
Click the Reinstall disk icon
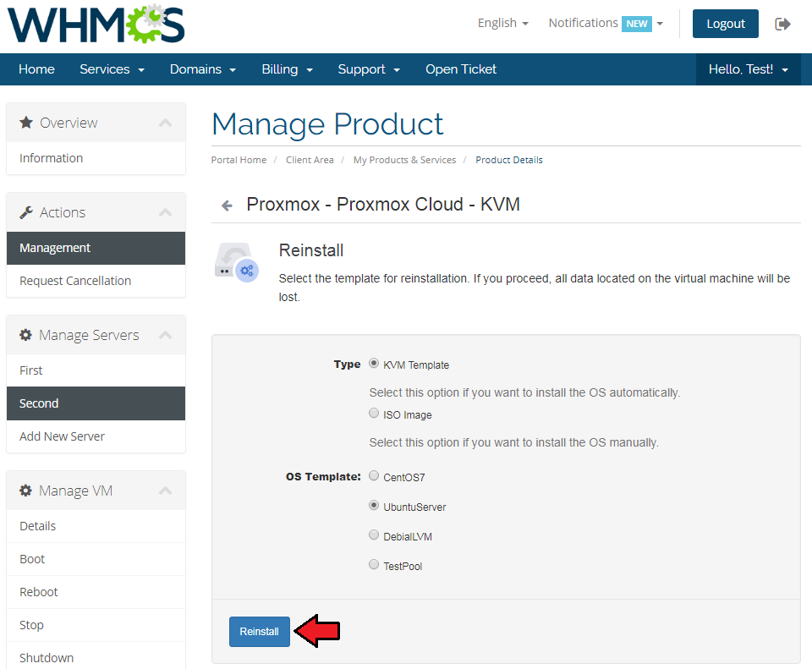[237, 262]
